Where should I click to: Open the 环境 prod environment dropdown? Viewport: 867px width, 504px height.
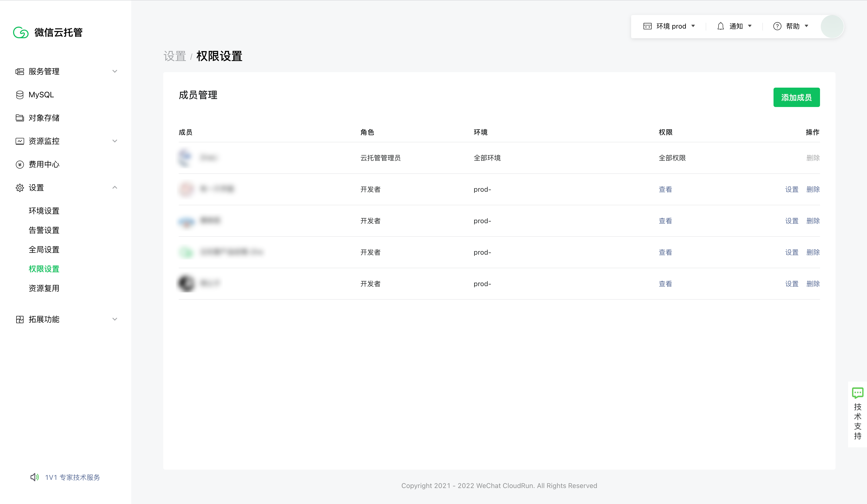point(669,26)
